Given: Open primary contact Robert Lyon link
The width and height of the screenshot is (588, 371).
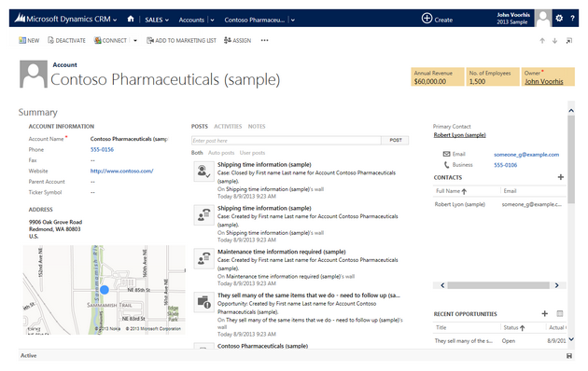Looking at the screenshot, I should [460, 135].
